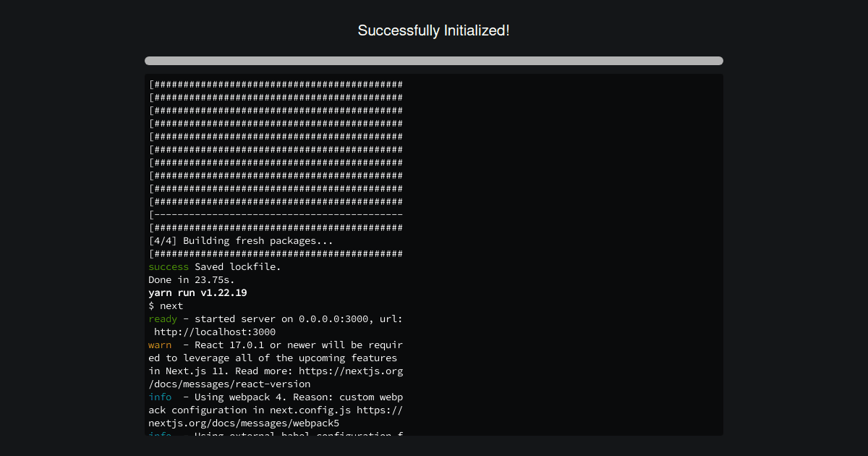The width and height of the screenshot is (868, 456).
Task: Select the "[4/4] Building fresh packages..." line
Action: pyautogui.click(x=241, y=241)
